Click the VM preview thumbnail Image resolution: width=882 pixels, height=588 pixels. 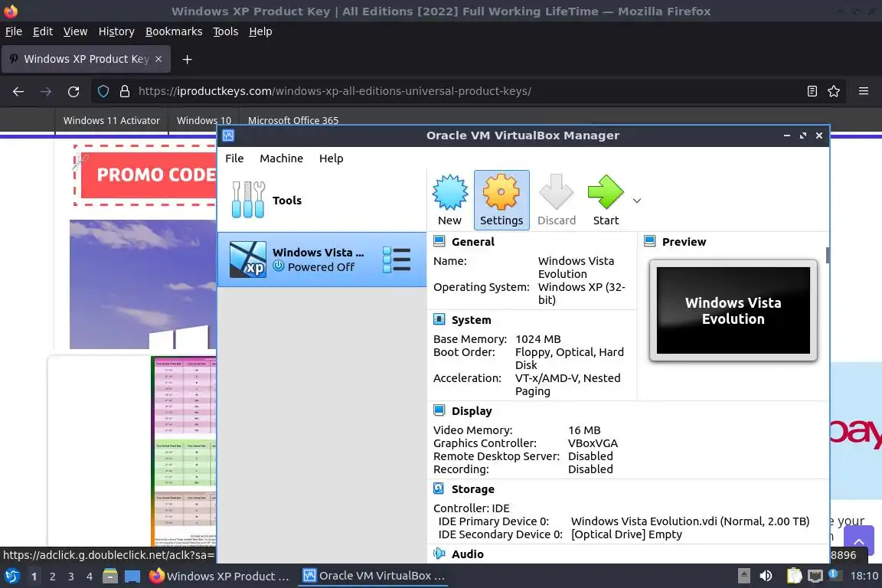pyautogui.click(x=733, y=311)
